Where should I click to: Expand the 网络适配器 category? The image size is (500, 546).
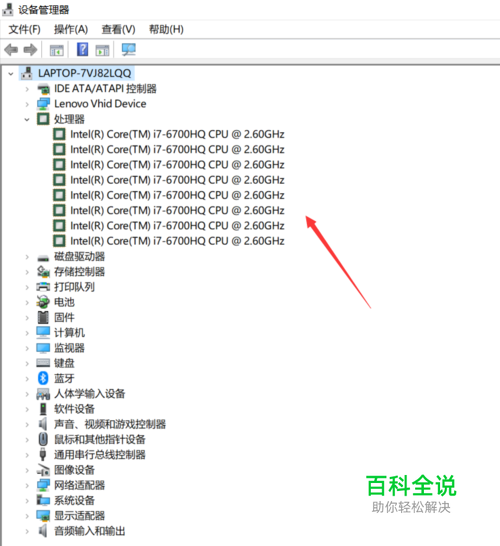(x=27, y=485)
